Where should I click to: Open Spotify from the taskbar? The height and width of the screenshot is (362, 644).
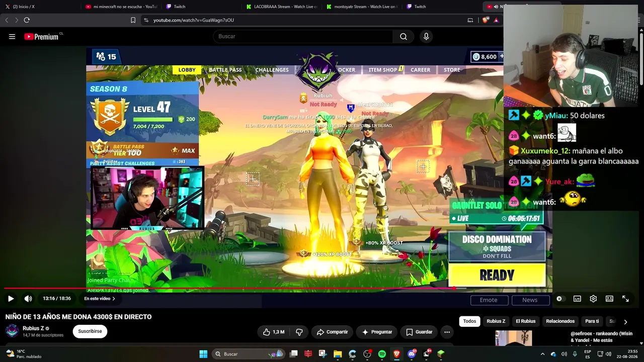tap(382, 354)
